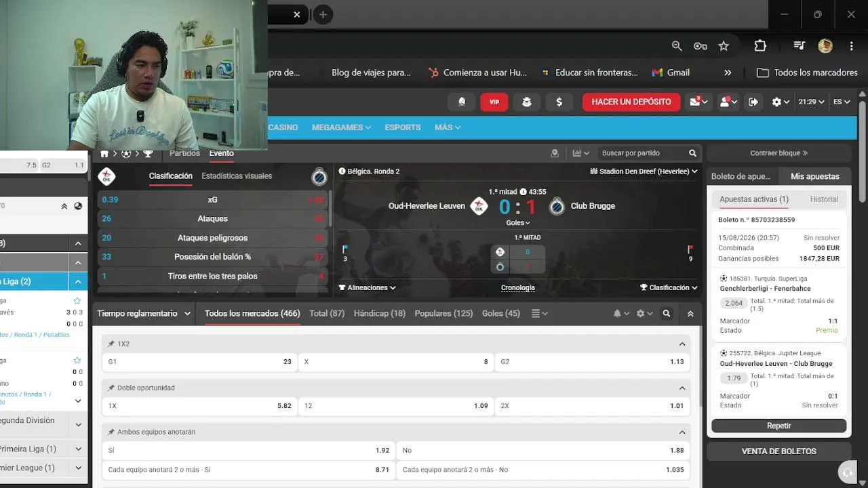
Task: Collapse the 'Doble oportunidad' market section
Action: (x=682, y=388)
